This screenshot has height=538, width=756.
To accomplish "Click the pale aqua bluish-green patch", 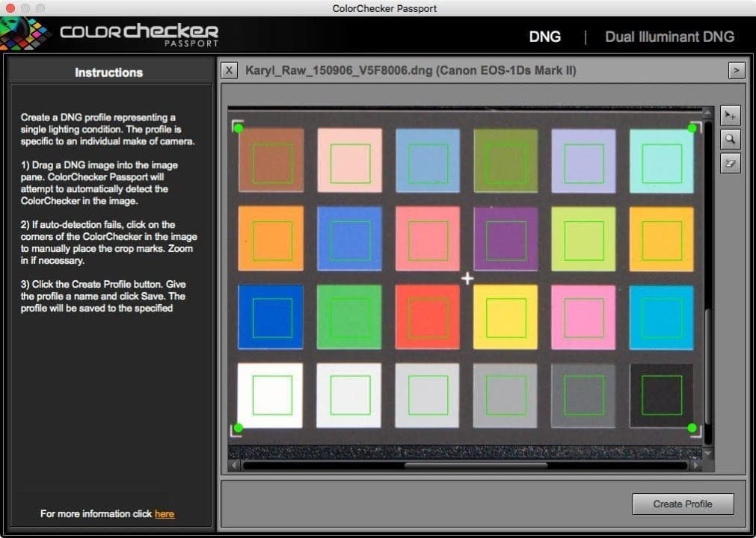I will (x=662, y=161).
